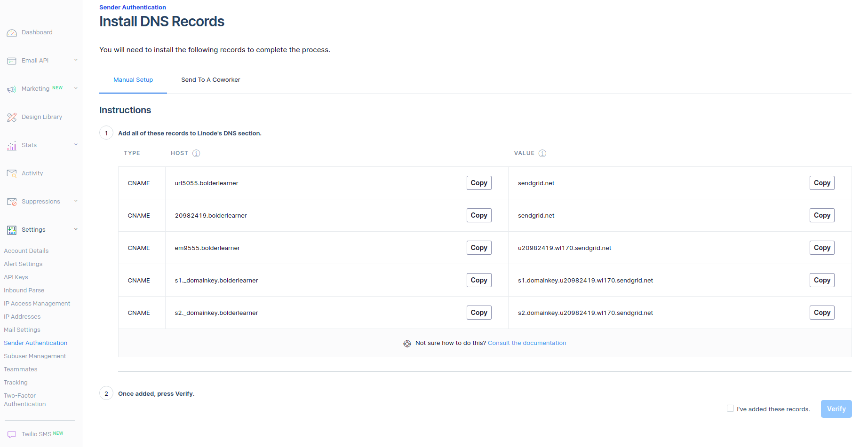The width and height of the screenshot is (868, 447).
Task: Open Dashboard menu item
Action: click(x=37, y=32)
